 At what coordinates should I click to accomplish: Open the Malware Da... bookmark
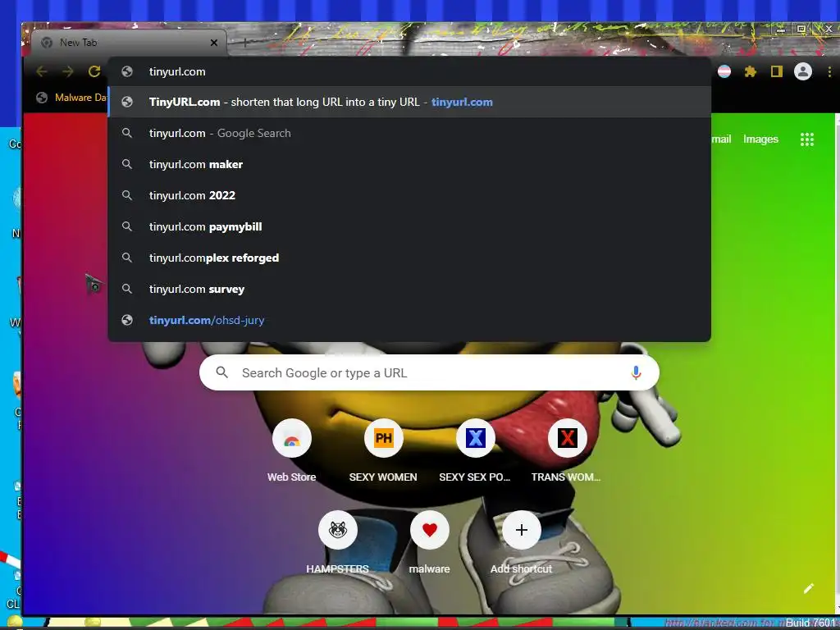(71, 98)
